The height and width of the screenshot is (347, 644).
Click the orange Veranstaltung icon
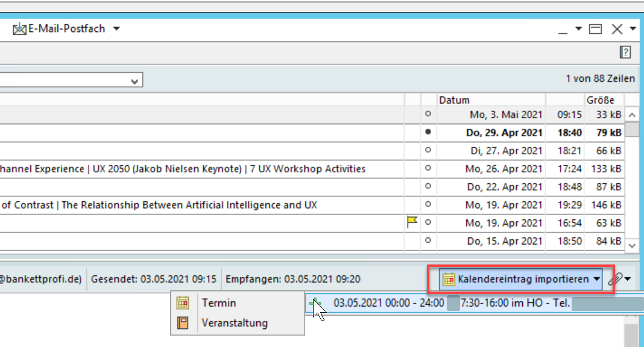183,323
